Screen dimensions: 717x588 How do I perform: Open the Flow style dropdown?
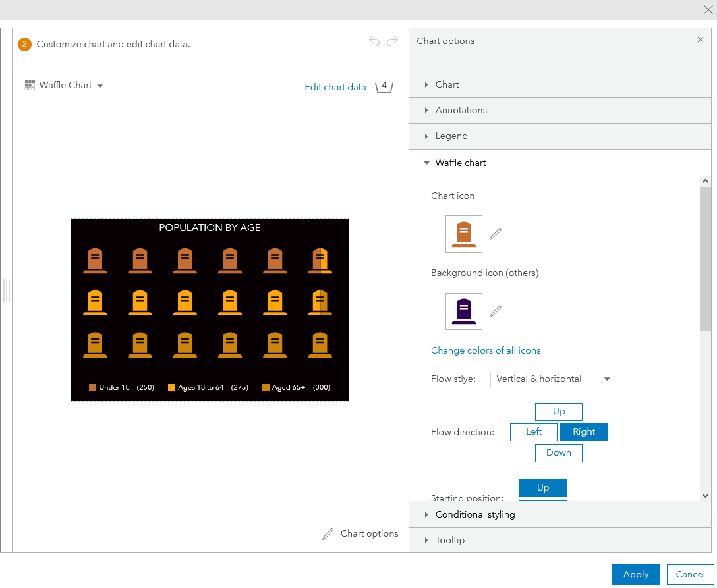tap(553, 379)
